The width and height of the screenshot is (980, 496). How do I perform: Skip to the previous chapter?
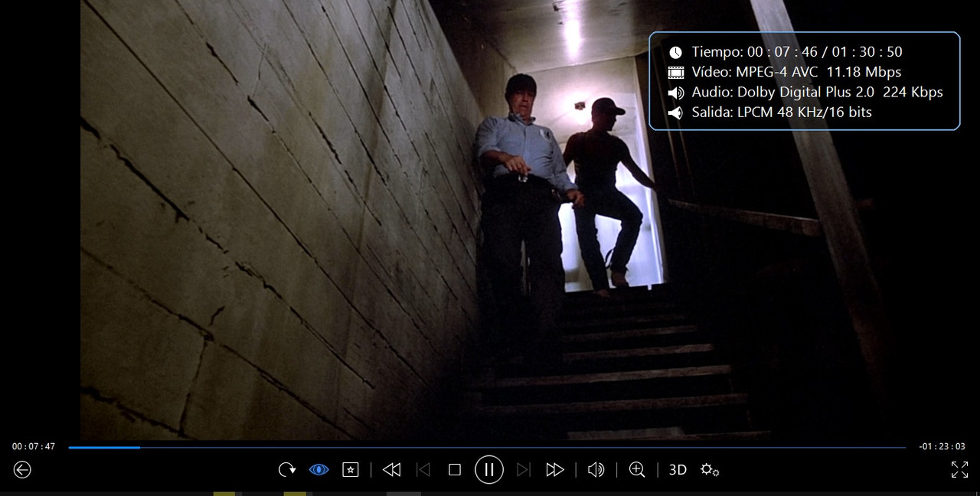tap(423, 469)
